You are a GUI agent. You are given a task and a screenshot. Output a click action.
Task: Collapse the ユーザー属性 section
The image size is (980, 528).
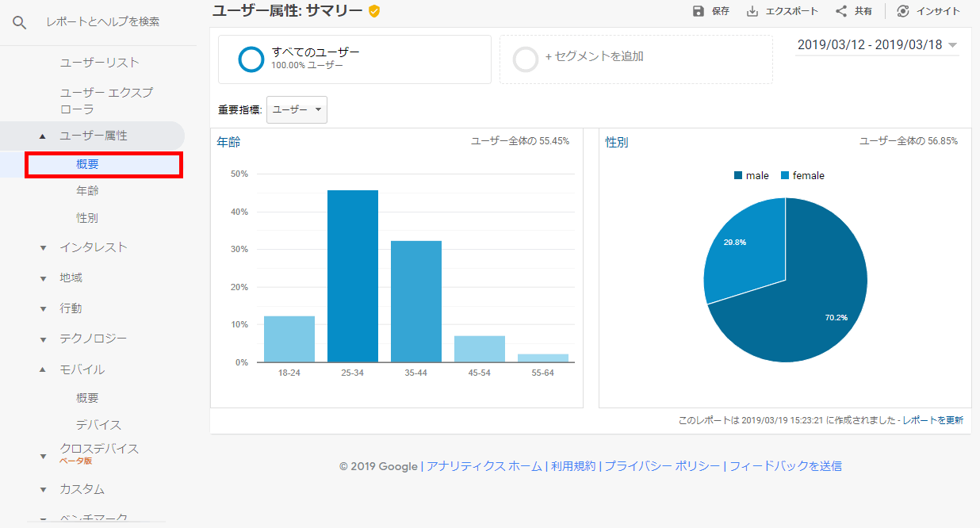43,136
